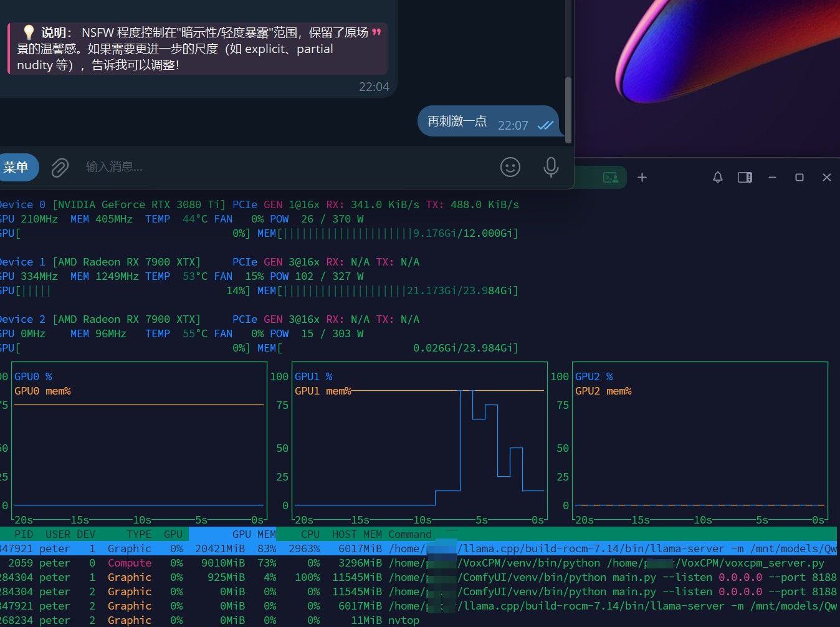Focus the 输入消息... message input field
Image resolution: width=840 pixels, height=627 pixels.
click(287, 167)
